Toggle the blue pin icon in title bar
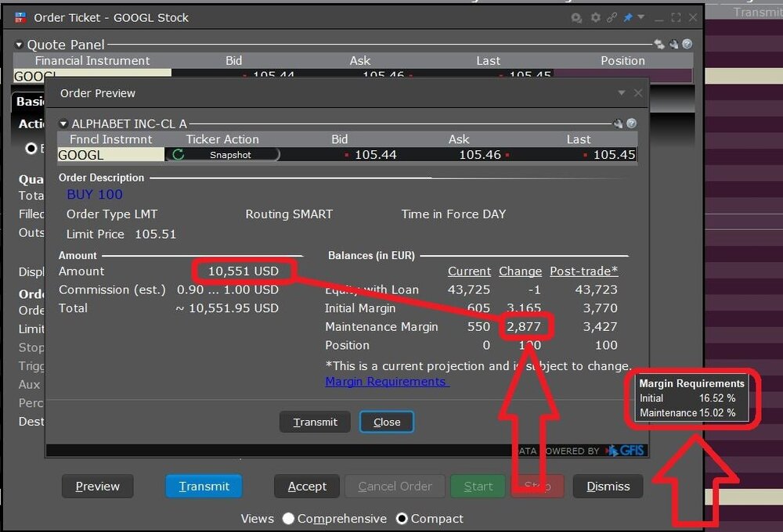 [628, 17]
